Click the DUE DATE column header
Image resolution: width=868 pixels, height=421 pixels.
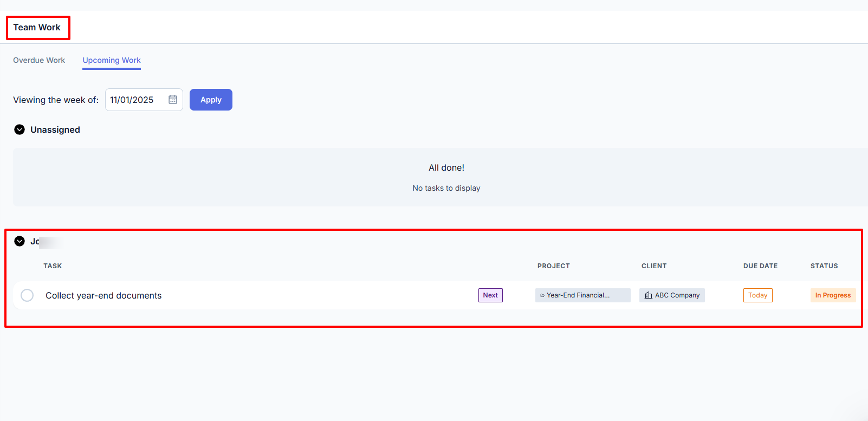click(x=760, y=266)
